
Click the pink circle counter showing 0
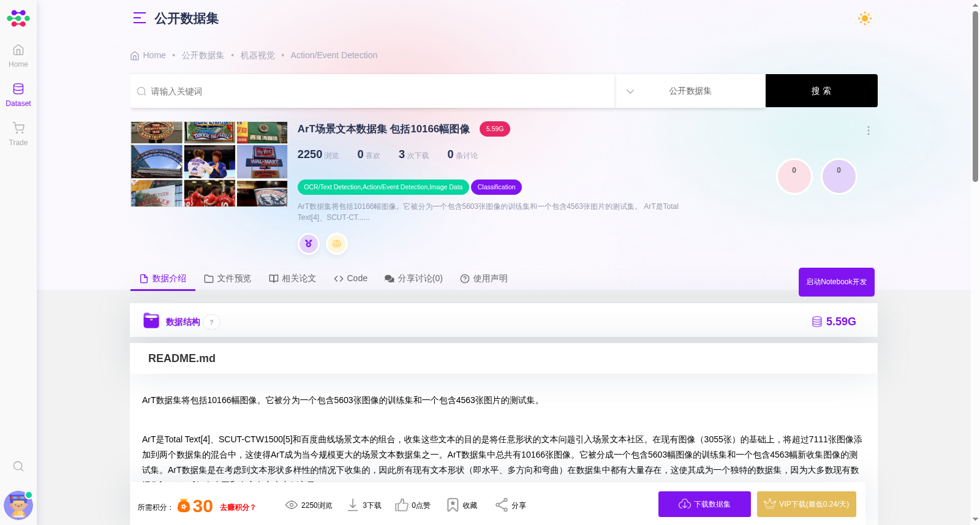click(794, 176)
